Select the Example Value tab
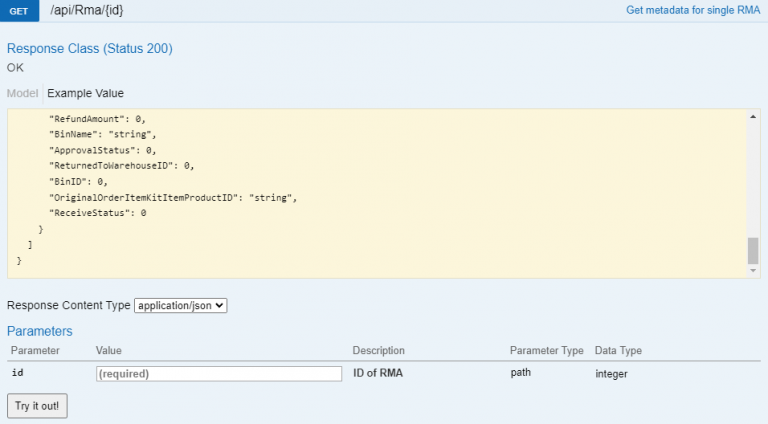This screenshot has height=424, width=768. coord(85,93)
